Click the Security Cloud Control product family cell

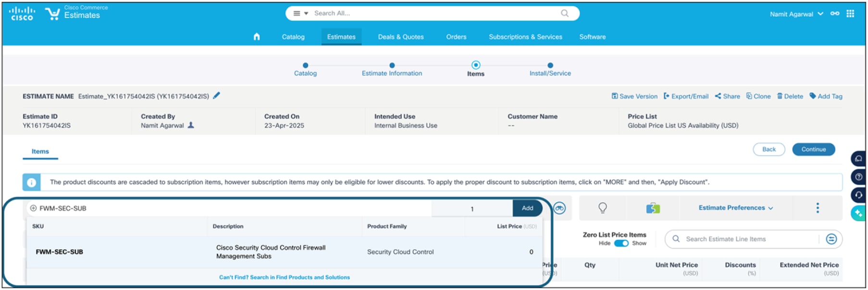click(400, 252)
